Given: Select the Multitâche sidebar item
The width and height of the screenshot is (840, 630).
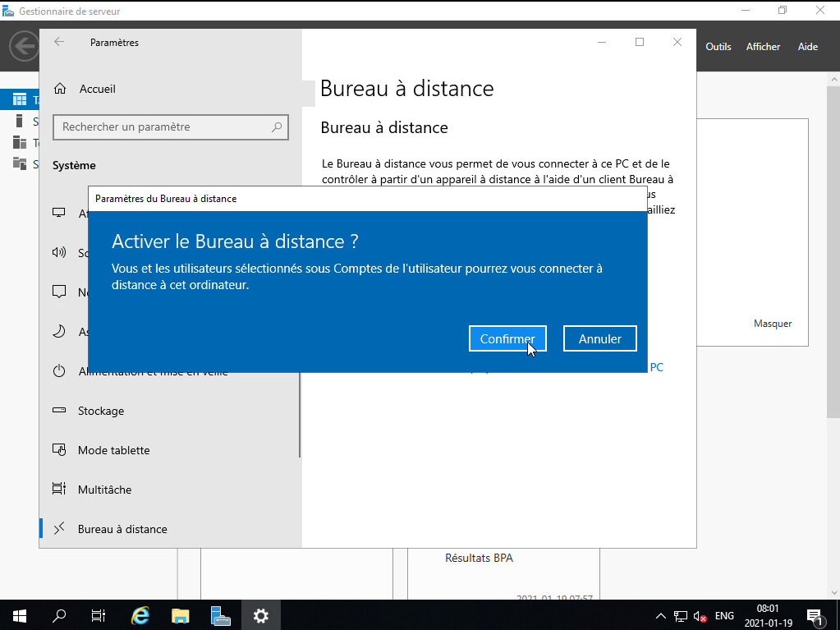Looking at the screenshot, I should pos(104,490).
